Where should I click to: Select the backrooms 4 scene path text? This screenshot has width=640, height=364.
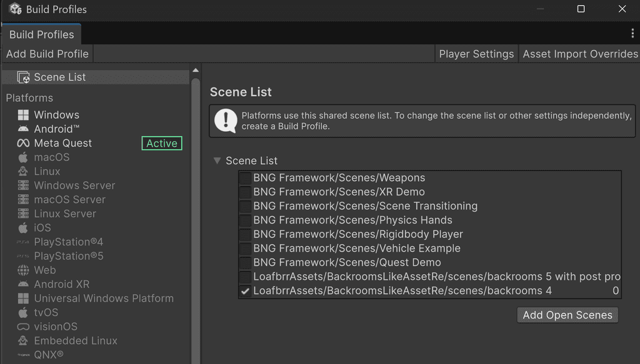coord(402,290)
